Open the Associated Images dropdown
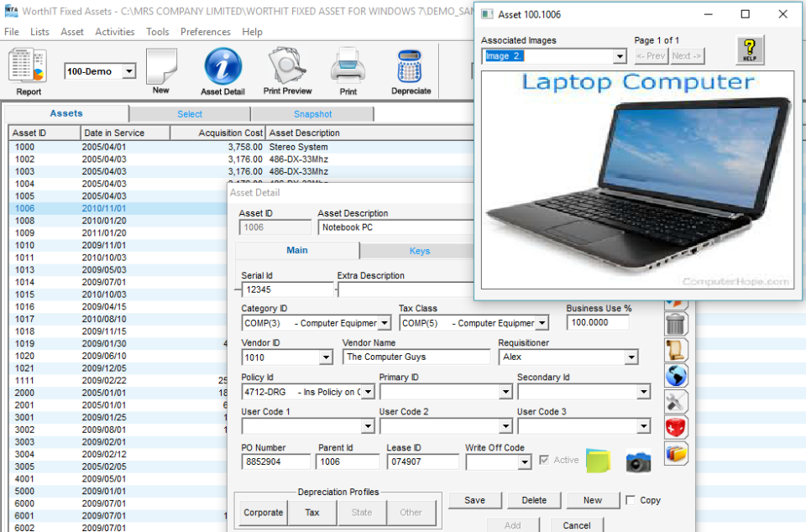 [x=618, y=55]
